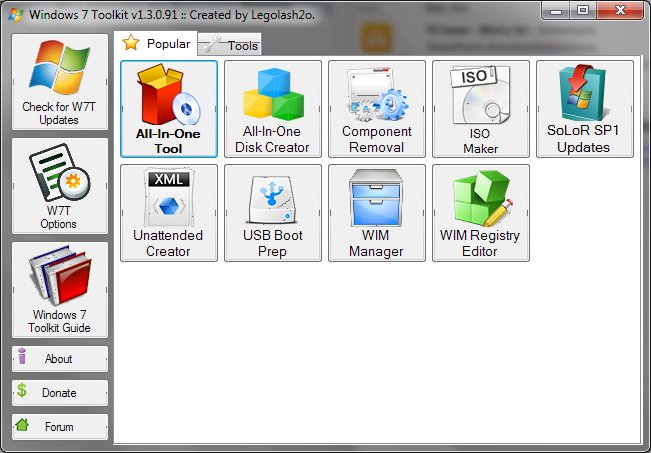Open the Windows 7 Toolkit Guide
Image resolution: width=651 pixels, height=453 pixels.
60,290
